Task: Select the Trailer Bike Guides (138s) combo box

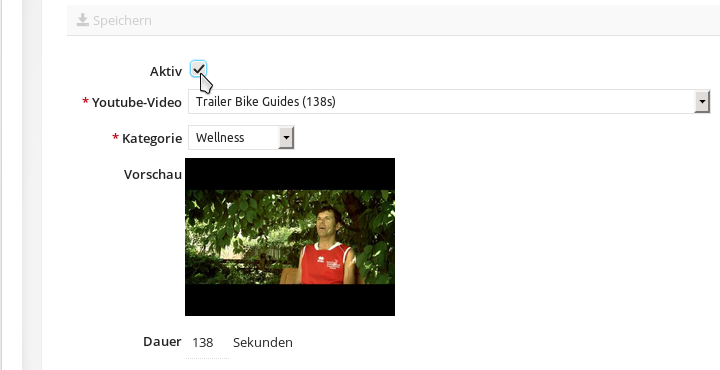Action: click(x=449, y=101)
